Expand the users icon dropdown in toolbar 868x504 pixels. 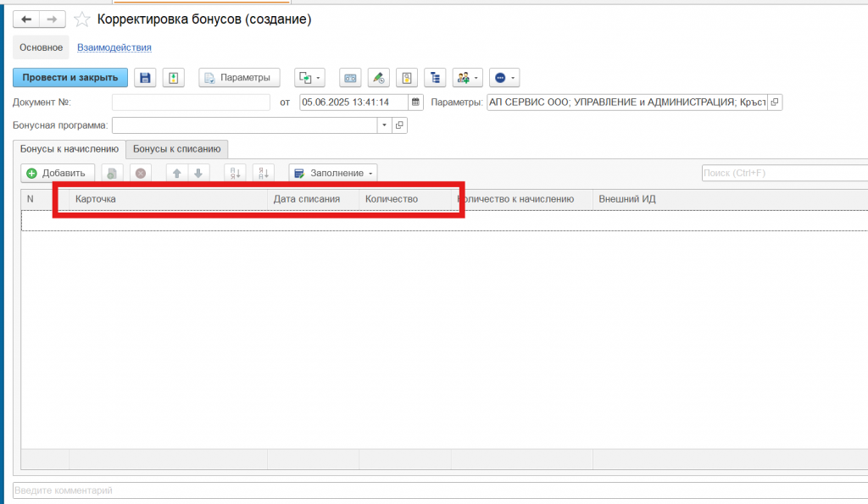click(x=467, y=78)
